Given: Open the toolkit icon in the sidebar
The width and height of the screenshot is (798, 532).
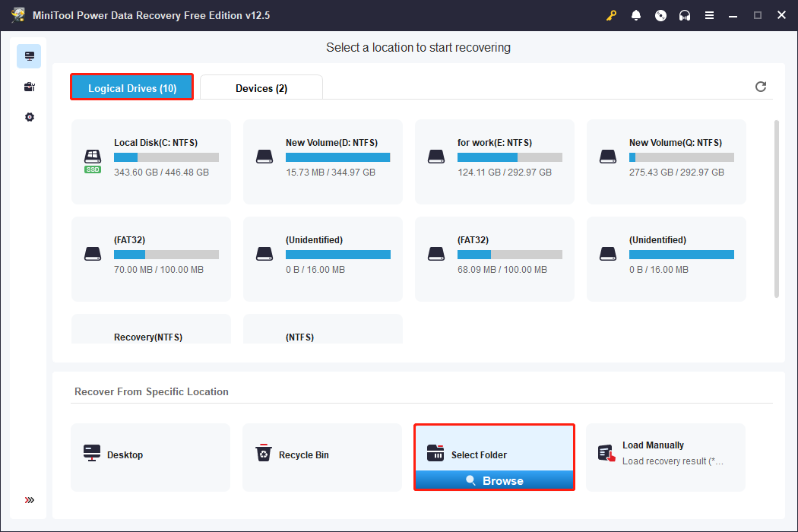Looking at the screenshot, I should 28,86.
